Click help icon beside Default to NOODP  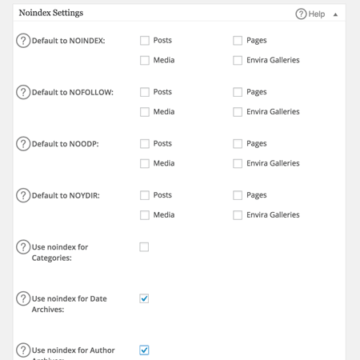23,144
